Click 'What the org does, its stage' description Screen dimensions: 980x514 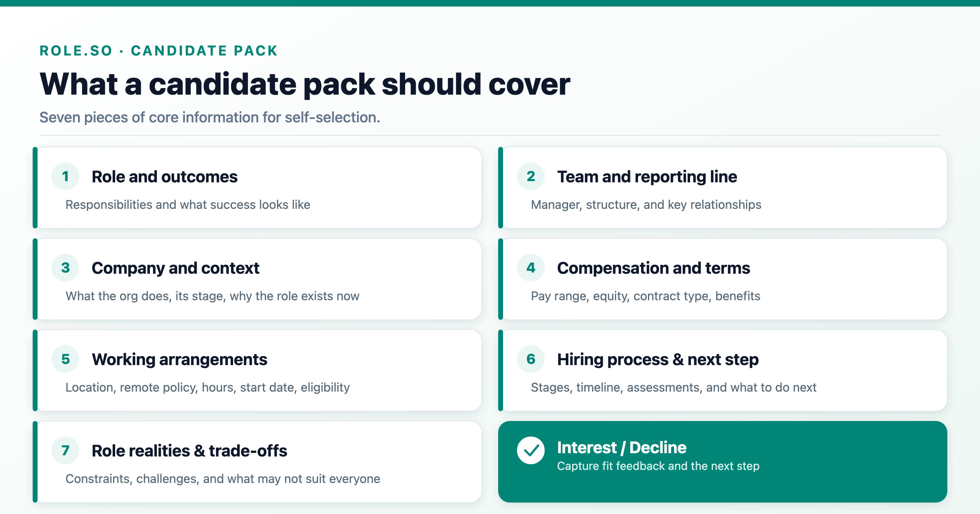click(x=212, y=296)
